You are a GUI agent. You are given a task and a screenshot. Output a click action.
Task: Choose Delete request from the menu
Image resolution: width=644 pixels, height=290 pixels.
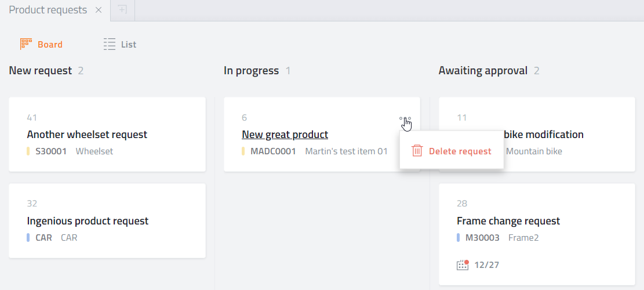(x=452, y=151)
